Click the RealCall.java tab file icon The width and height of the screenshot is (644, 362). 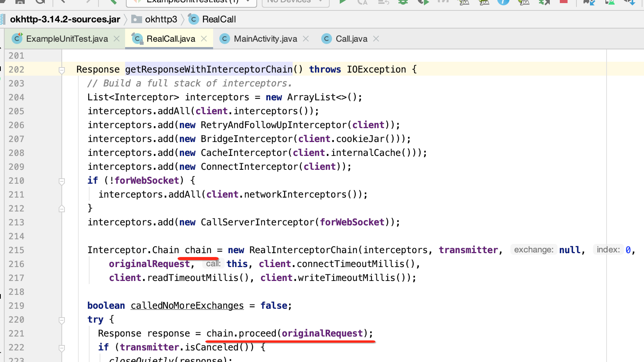click(x=137, y=38)
